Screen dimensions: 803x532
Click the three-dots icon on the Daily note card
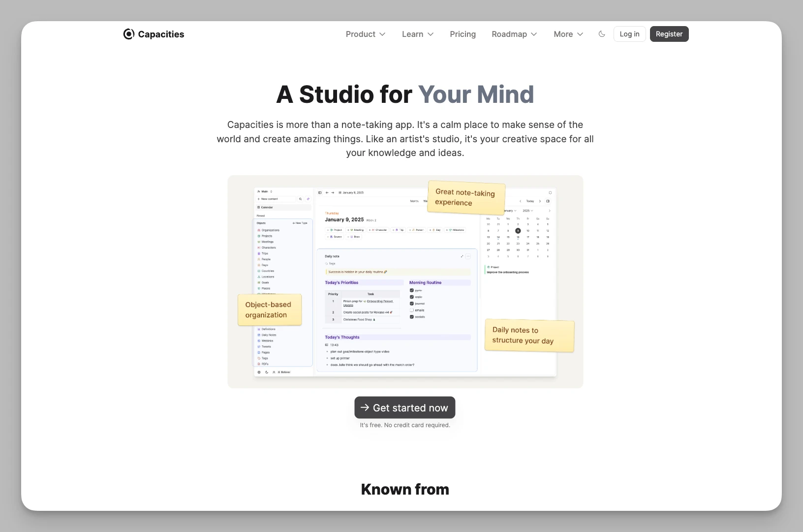pyautogui.click(x=468, y=256)
